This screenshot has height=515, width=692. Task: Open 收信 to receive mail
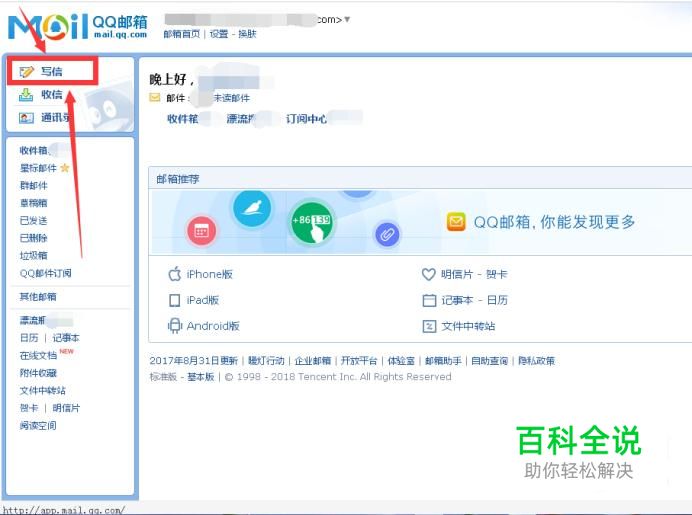pos(52,94)
